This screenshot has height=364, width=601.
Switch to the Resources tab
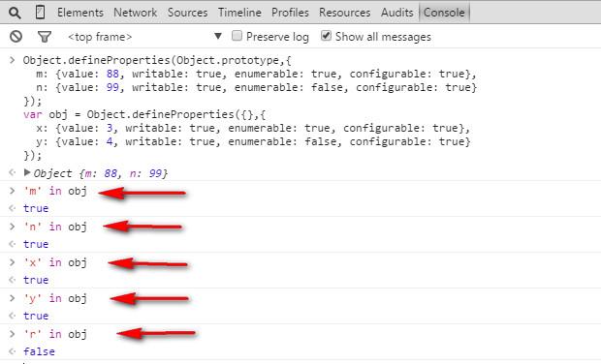click(344, 13)
